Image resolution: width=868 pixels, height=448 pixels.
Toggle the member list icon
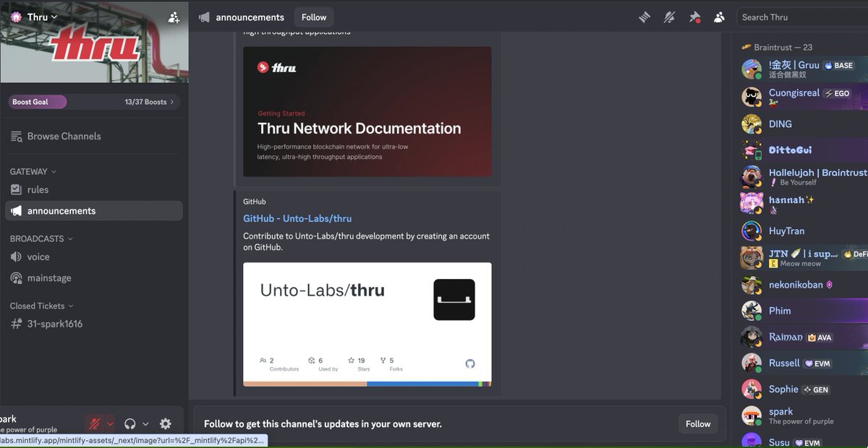(x=719, y=17)
